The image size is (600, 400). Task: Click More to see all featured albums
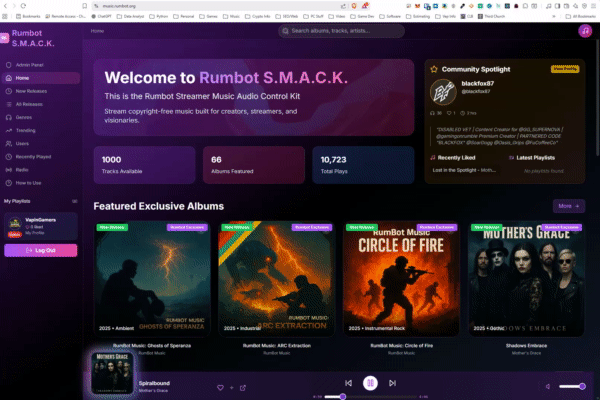[x=568, y=206]
